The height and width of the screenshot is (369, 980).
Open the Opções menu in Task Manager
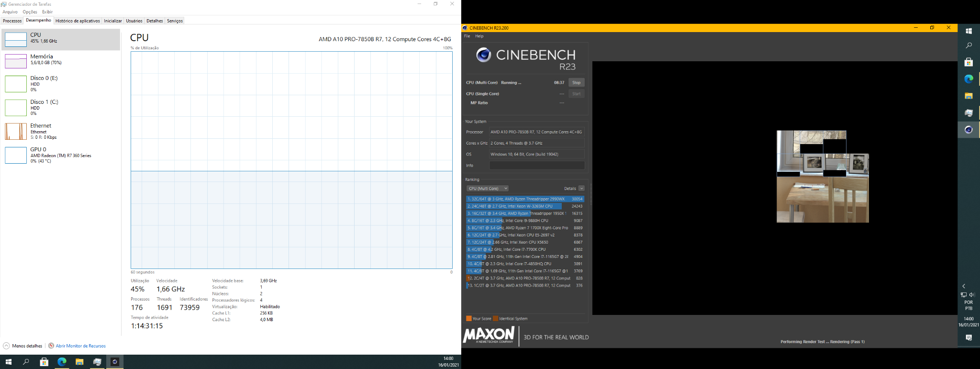30,12
